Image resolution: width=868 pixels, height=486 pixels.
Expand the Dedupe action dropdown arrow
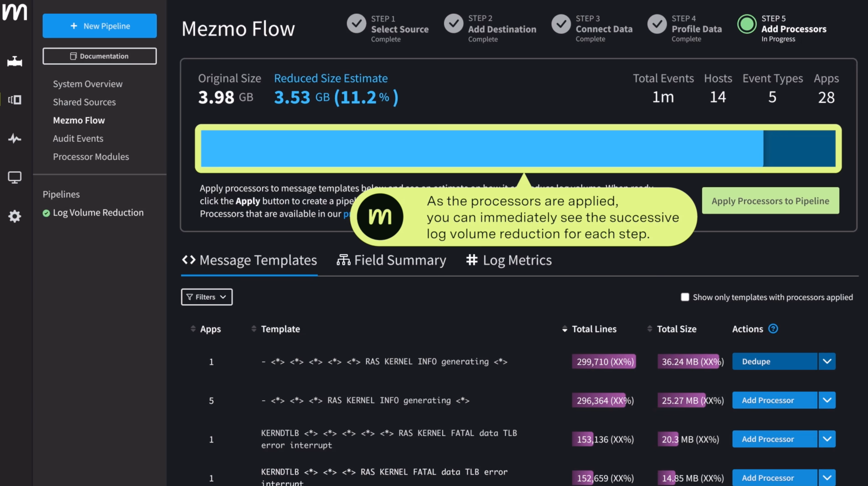pyautogui.click(x=827, y=361)
